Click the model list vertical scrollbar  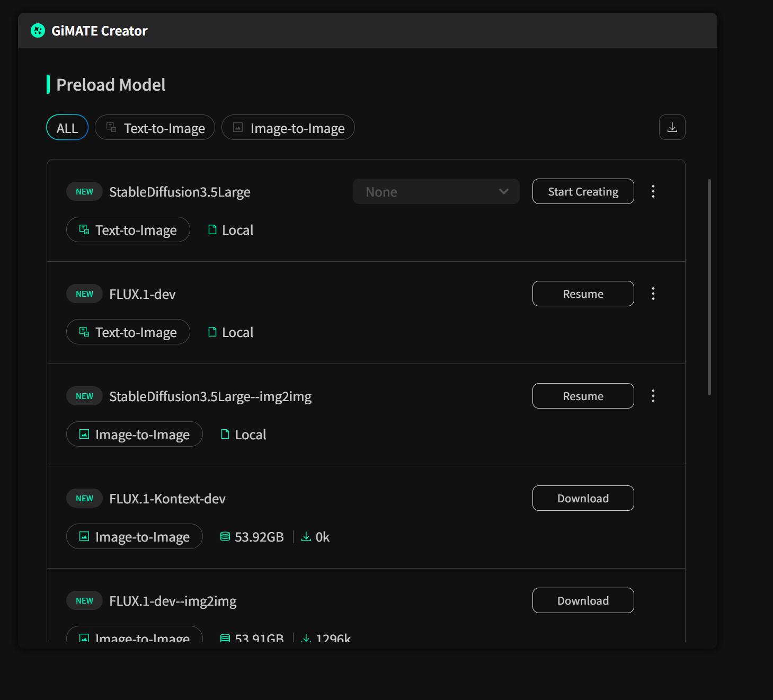point(709,287)
